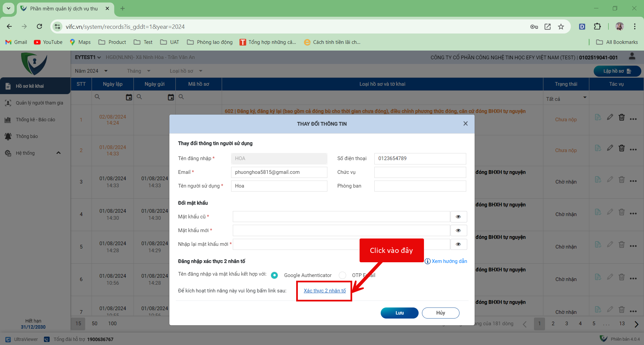
Task: Select the Google Authenticator radio option
Action: pos(274,275)
